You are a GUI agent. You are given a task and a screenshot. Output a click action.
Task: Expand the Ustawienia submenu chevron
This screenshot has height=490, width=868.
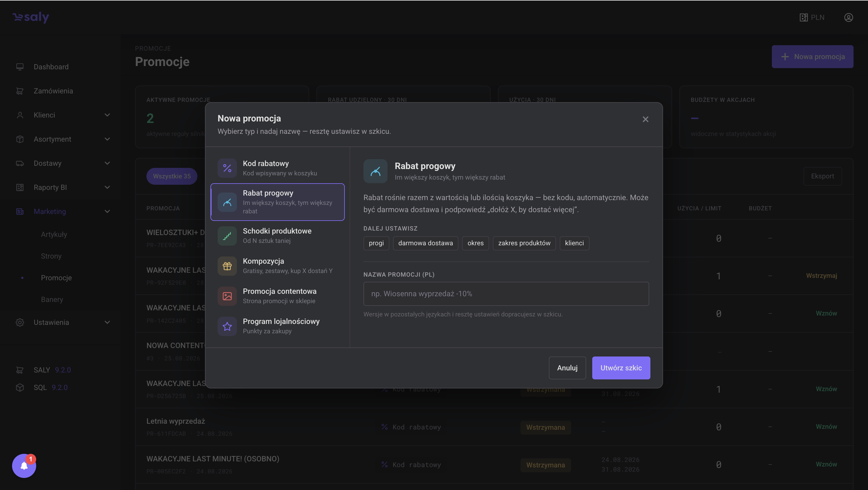click(x=107, y=322)
